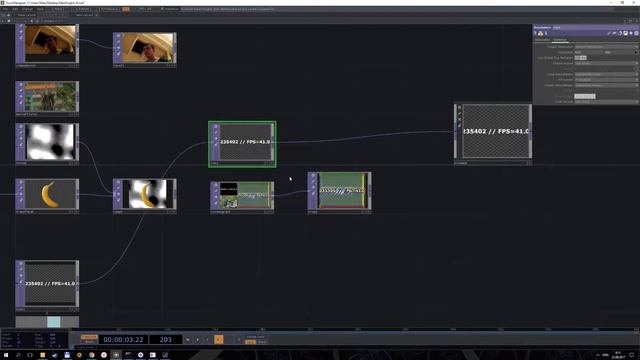
Task: Click the circular arrows icon in parameter header
Action: (620, 33)
